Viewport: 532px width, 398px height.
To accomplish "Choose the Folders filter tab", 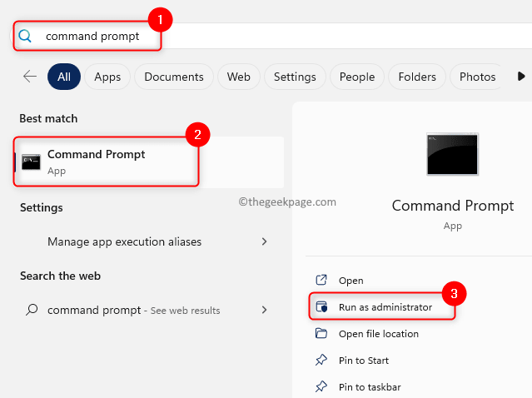I will point(418,77).
